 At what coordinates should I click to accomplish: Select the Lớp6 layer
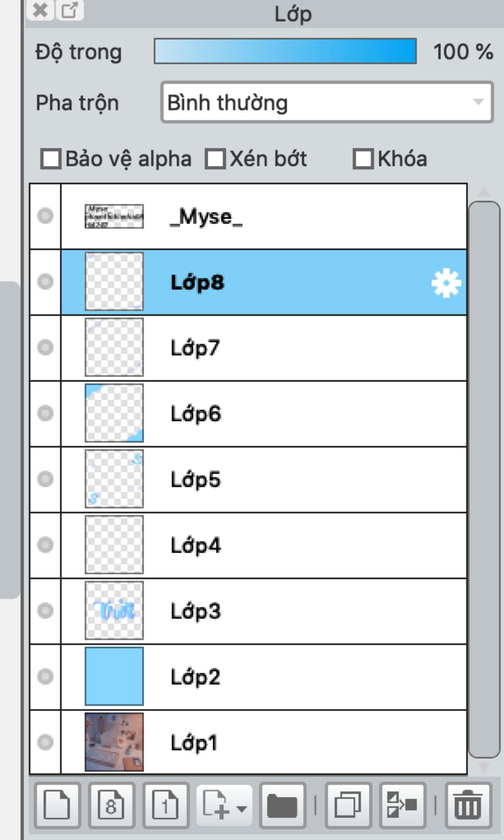point(264,414)
